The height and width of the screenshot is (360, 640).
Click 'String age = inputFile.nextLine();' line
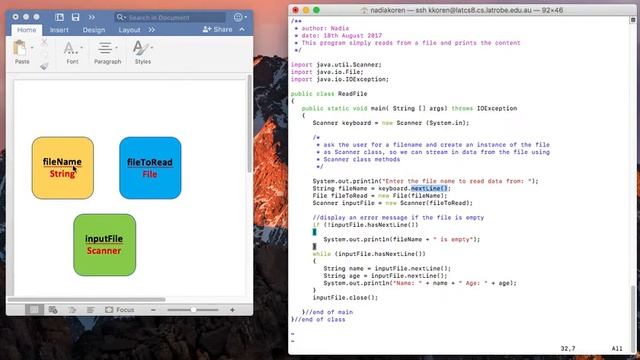pos(385,276)
